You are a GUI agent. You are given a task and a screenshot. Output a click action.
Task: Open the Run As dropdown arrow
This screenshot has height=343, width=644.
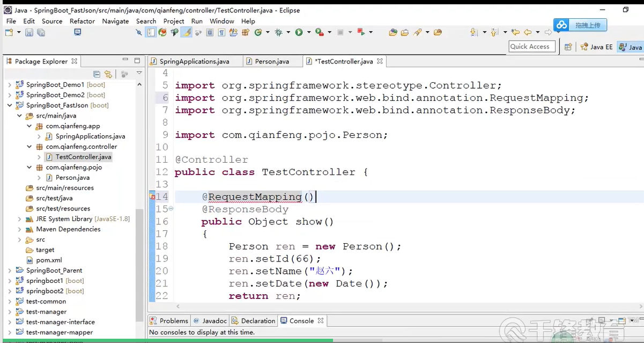point(309,32)
